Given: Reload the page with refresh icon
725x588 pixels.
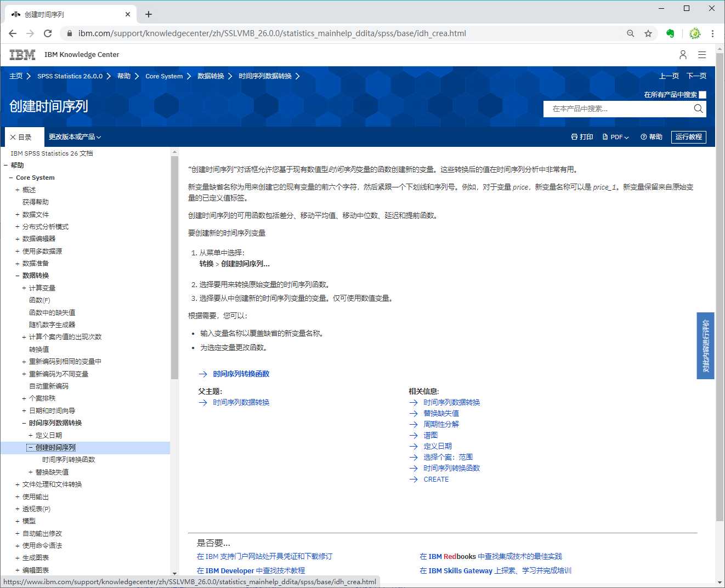Looking at the screenshot, I should (48, 33).
